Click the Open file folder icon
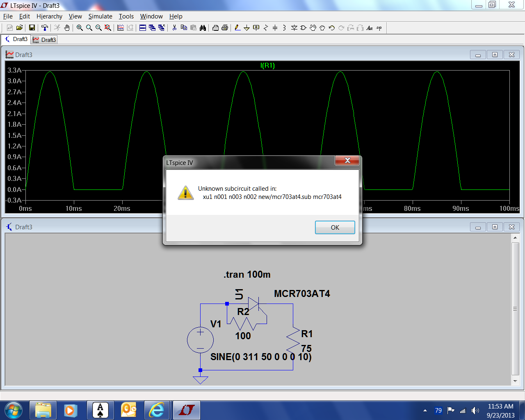 tap(19, 28)
